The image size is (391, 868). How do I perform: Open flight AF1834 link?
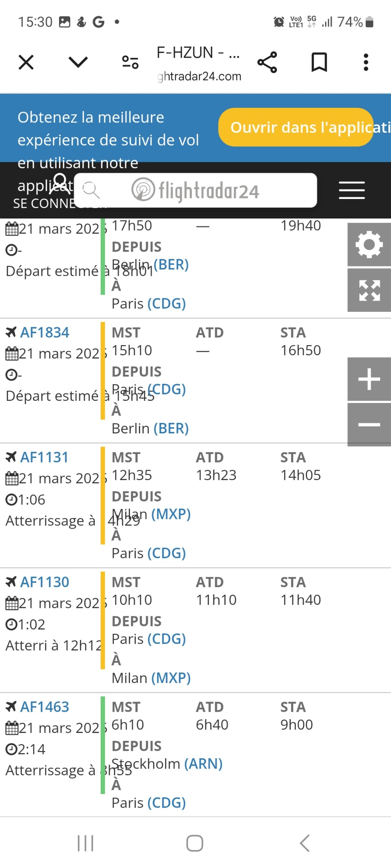coord(45,332)
